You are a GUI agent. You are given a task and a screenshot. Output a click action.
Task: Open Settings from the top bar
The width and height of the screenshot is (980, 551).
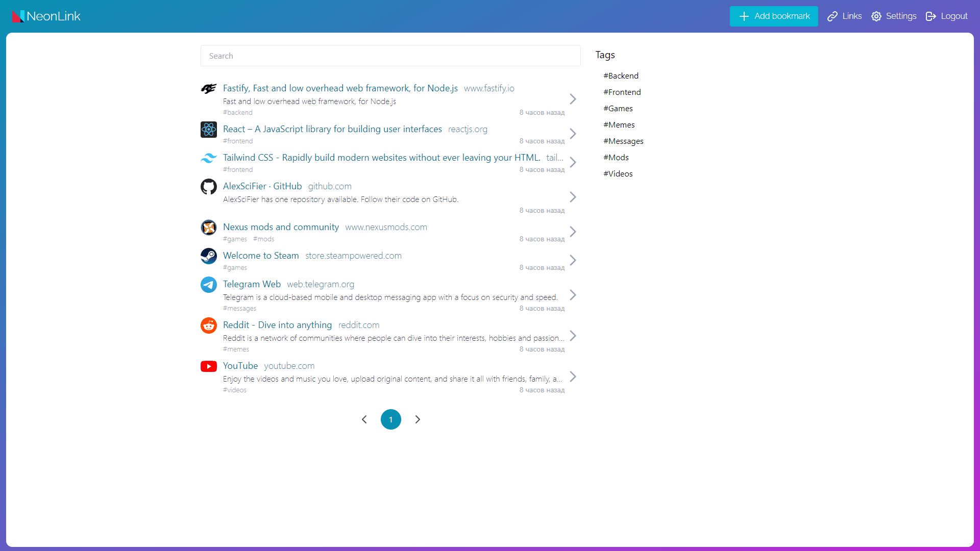tap(894, 16)
